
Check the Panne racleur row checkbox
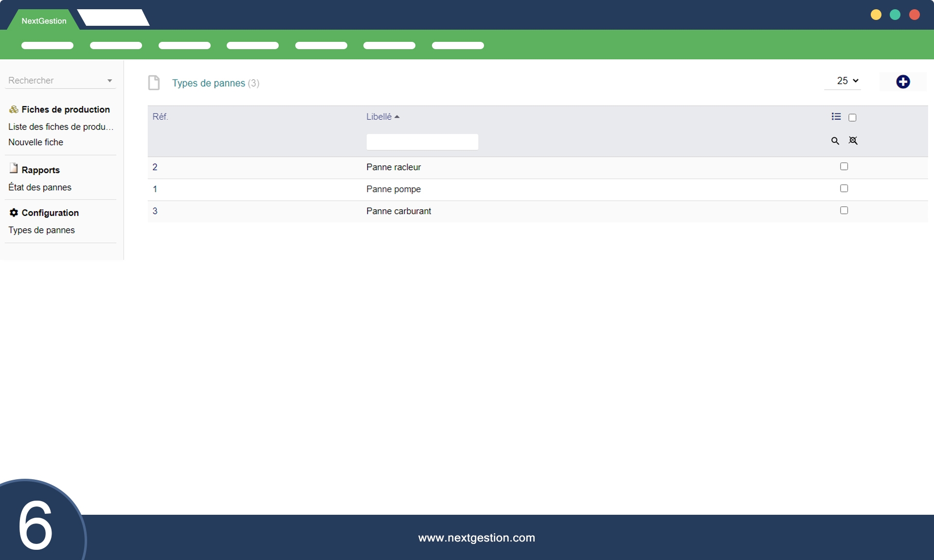tap(844, 166)
